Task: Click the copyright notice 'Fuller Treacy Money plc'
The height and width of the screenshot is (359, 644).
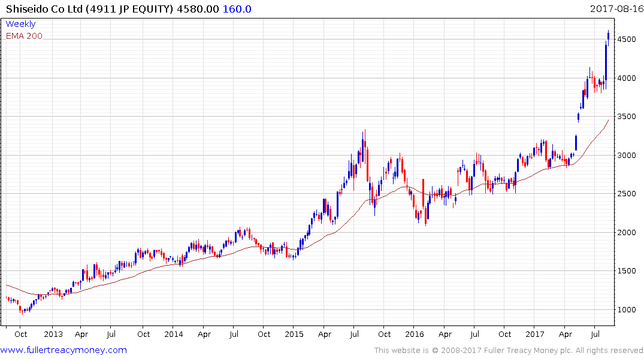Action: (x=528, y=351)
